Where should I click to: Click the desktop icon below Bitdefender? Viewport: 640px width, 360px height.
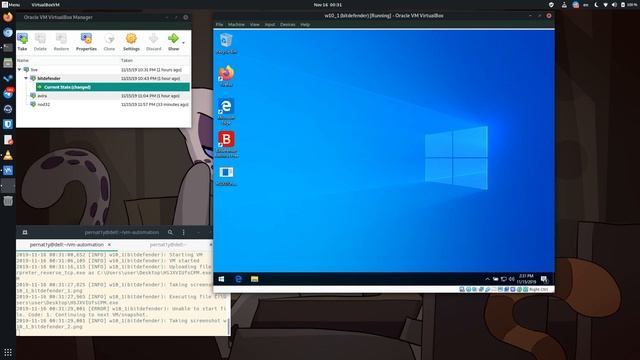[x=226, y=176]
